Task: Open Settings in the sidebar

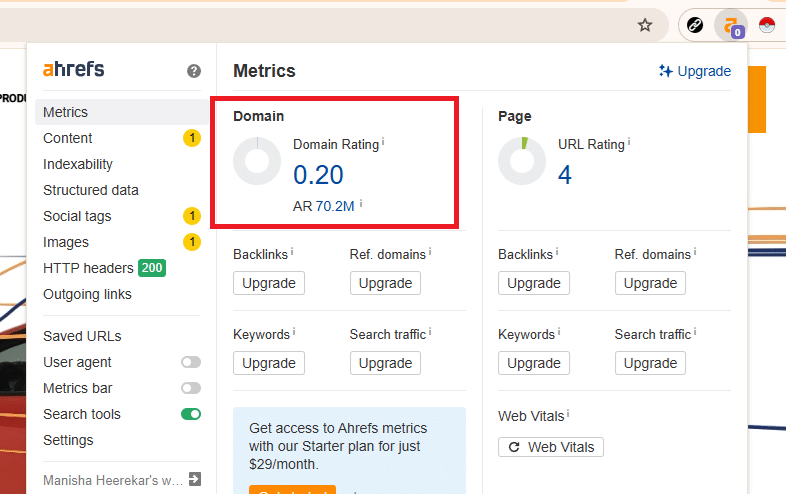Action: click(68, 440)
